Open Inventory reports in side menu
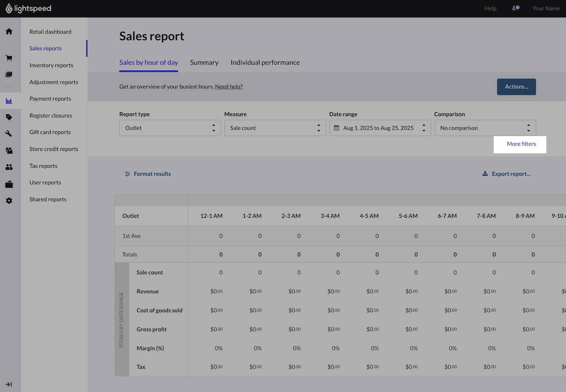566x392 pixels. [x=51, y=65]
